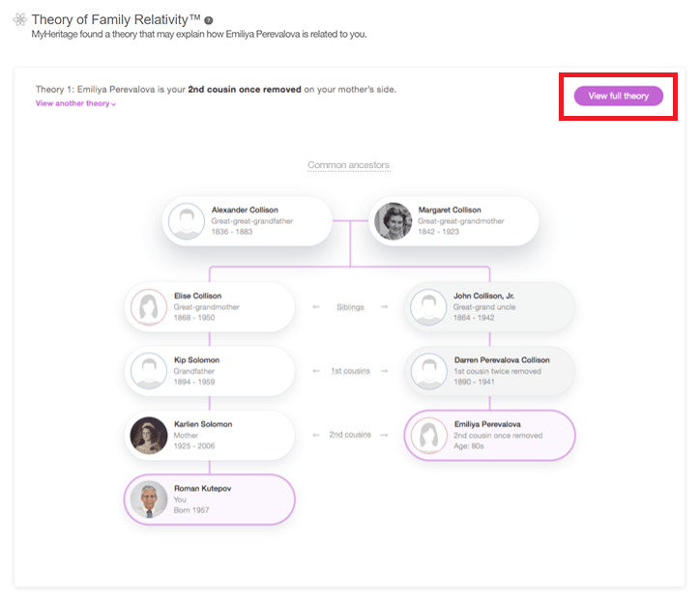Viewport: 700px width, 600px height.
Task: Click the atom icon beside the heading
Action: tap(19, 19)
